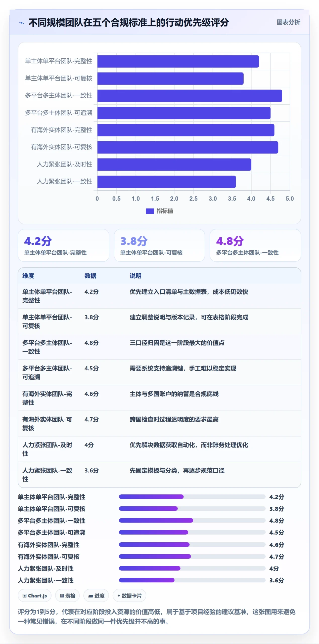Viewport: 319px width, 644px height.
Task: Click the 指标值 legend text
Action: click(165, 211)
